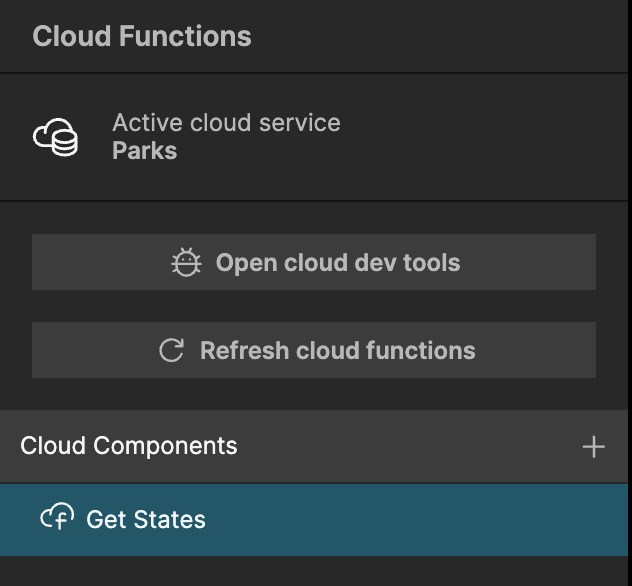The height and width of the screenshot is (586, 632).
Task: Click empty space right of Cloud Functions title
Action: point(439,36)
